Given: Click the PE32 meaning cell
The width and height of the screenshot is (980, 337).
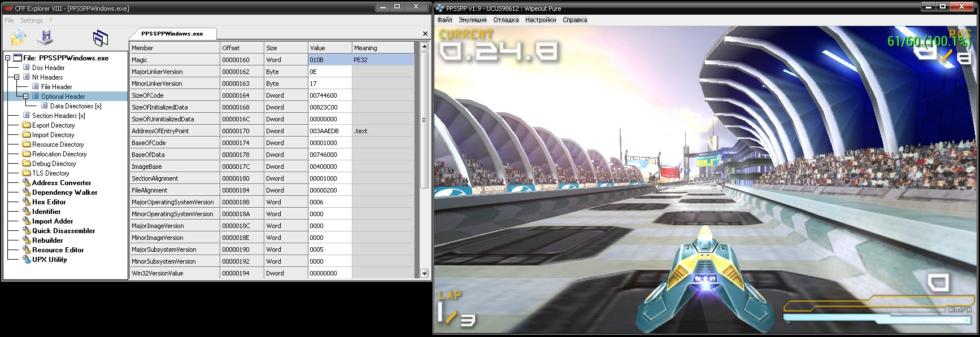Looking at the screenshot, I should click(383, 60).
